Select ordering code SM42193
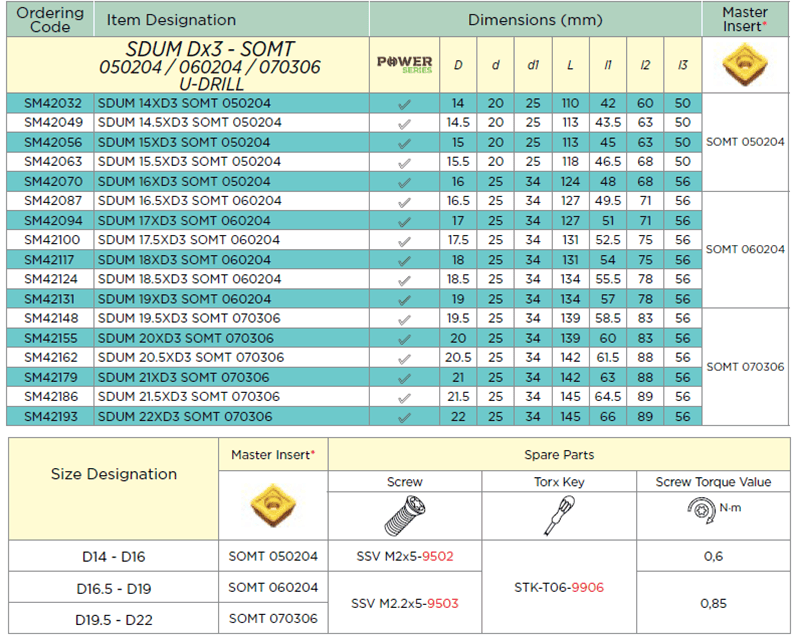 click(x=51, y=416)
